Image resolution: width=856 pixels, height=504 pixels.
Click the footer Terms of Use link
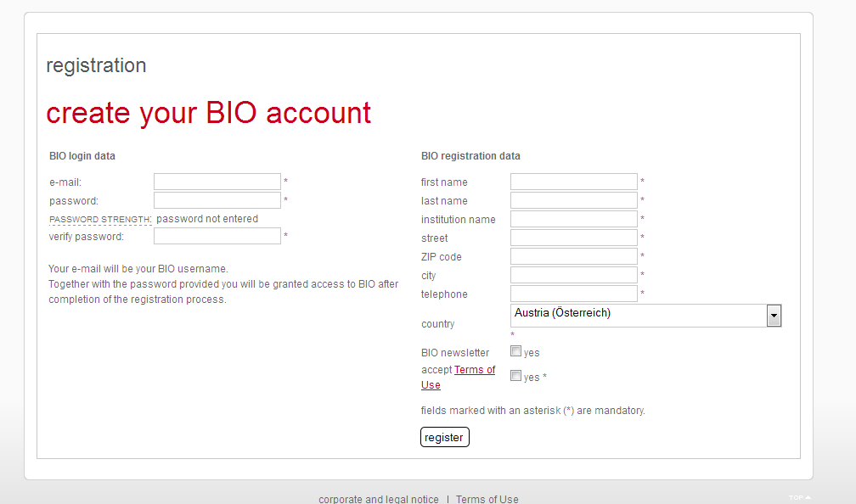487,499
